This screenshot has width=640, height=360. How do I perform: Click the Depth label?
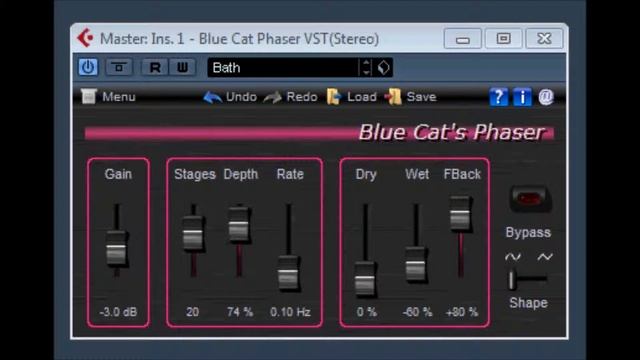241,174
